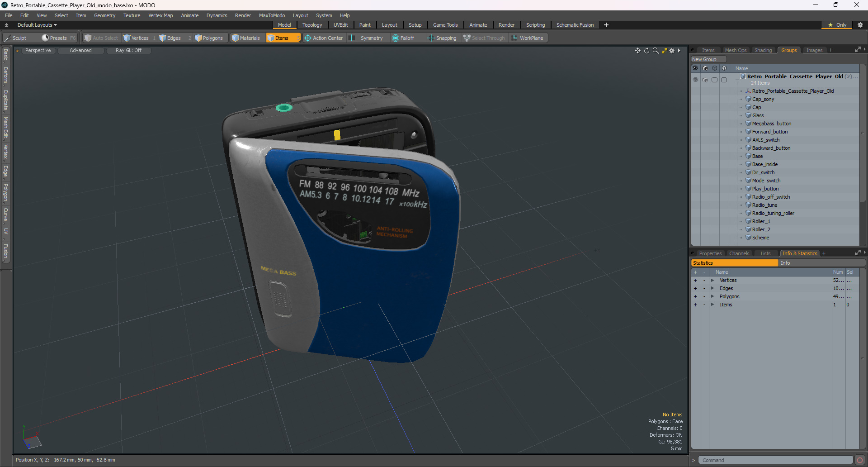868x467 pixels.
Task: Maximize the viewport with the yellow arrows icon
Action: [664, 51]
